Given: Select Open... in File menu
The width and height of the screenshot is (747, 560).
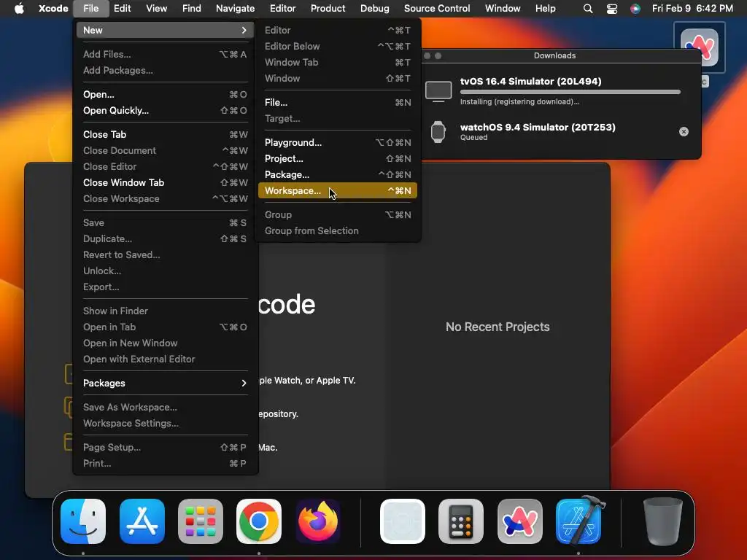Looking at the screenshot, I should point(165,94).
